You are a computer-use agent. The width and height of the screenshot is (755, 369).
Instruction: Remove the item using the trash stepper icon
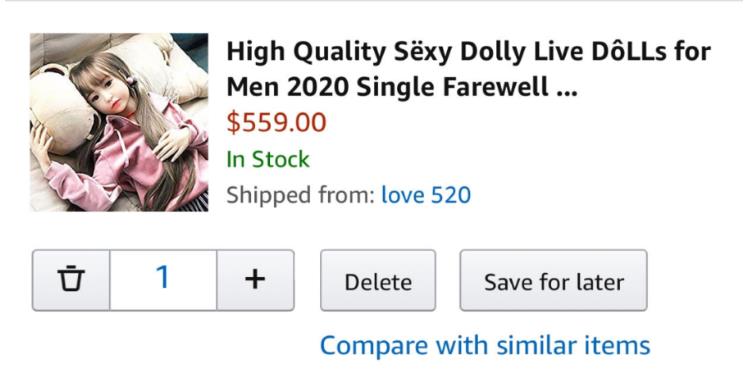(x=71, y=280)
